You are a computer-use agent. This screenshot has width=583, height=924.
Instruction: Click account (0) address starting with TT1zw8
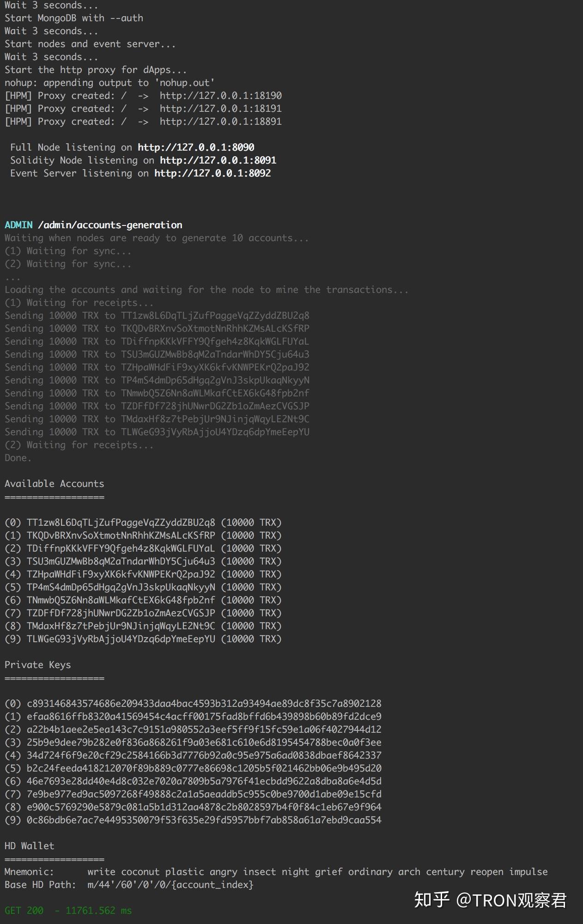tap(121, 523)
